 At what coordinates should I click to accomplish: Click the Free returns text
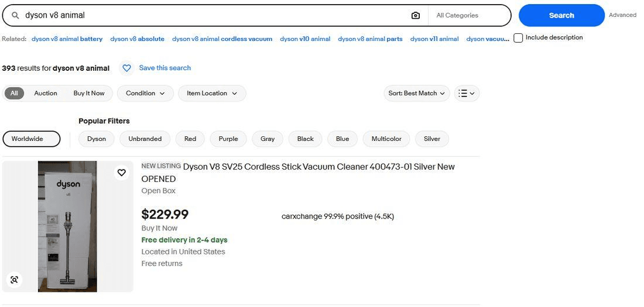point(162,264)
